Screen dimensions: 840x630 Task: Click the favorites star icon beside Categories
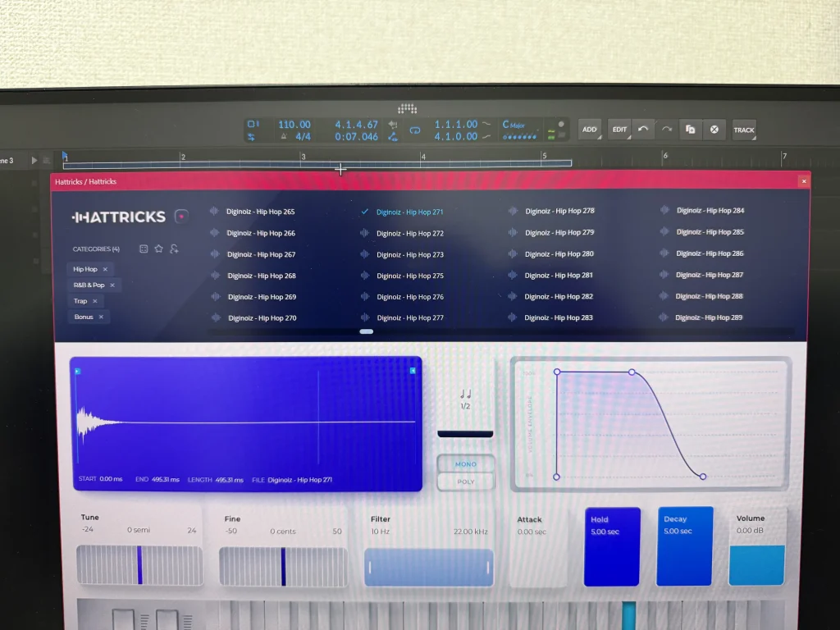coord(159,249)
